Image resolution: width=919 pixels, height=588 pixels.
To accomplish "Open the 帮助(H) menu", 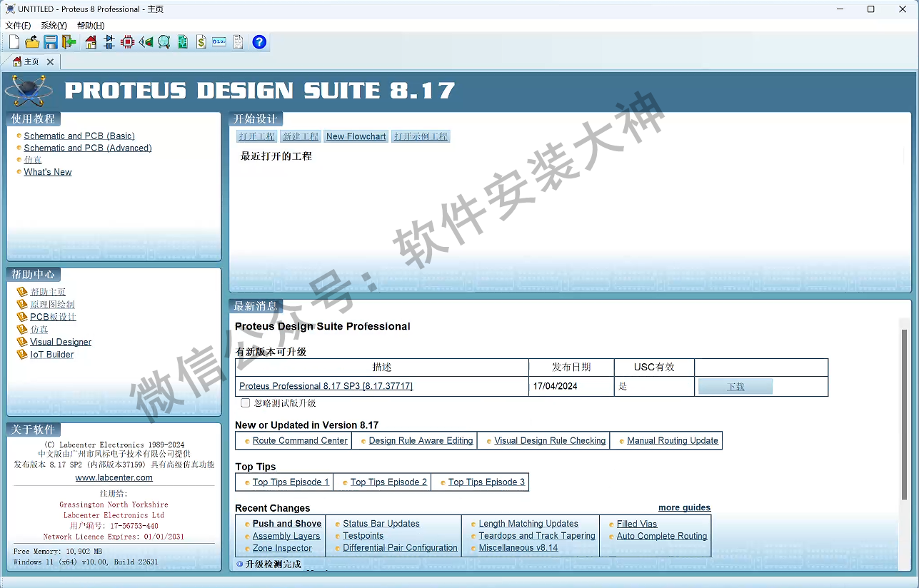I will (x=91, y=26).
